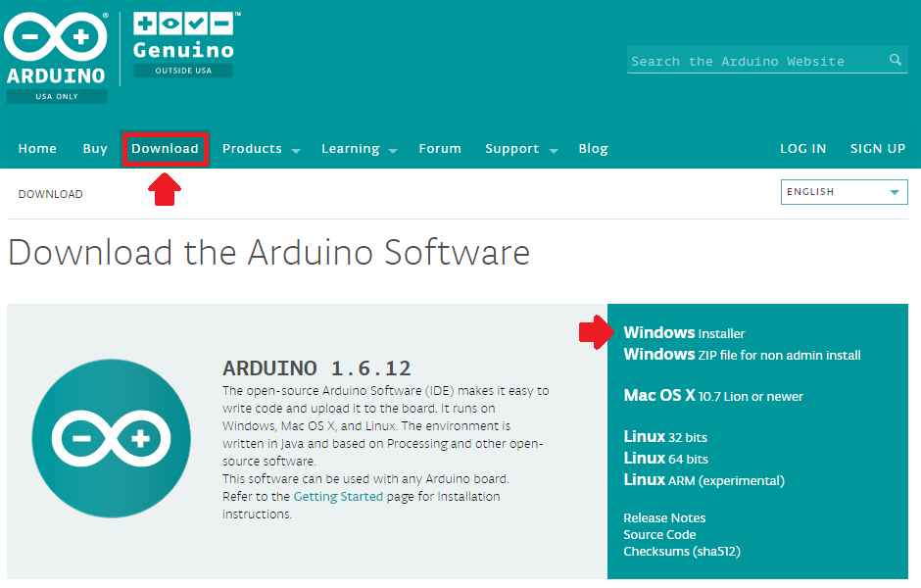Open the Getting Started page link
The image size is (921, 588).
pos(338,497)
